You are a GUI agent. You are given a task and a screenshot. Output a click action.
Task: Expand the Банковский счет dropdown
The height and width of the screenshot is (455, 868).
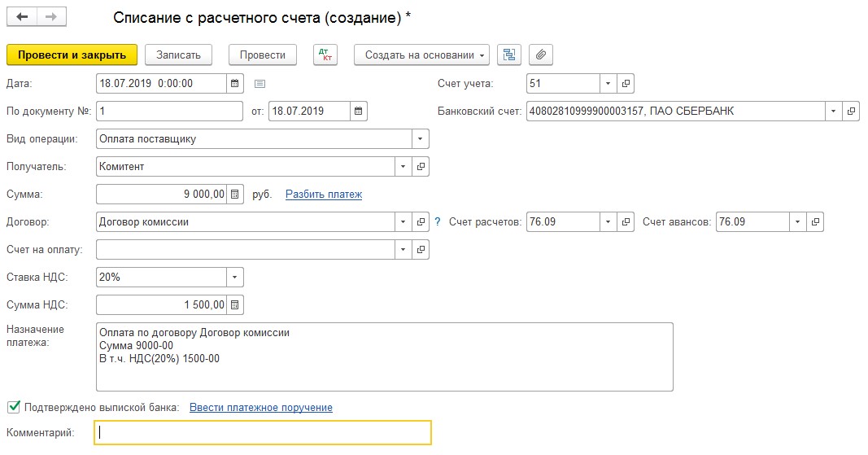[833, 111]
